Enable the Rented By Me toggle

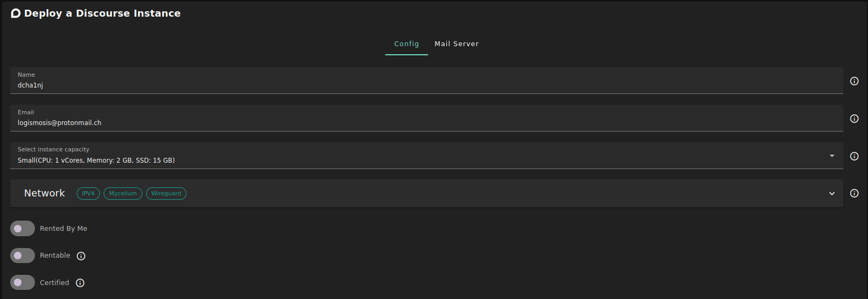[x=23, y=229]
